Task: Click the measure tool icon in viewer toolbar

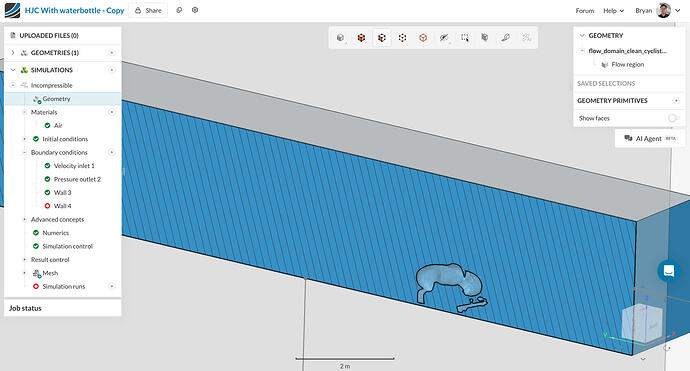Action: tap(505, 38)
